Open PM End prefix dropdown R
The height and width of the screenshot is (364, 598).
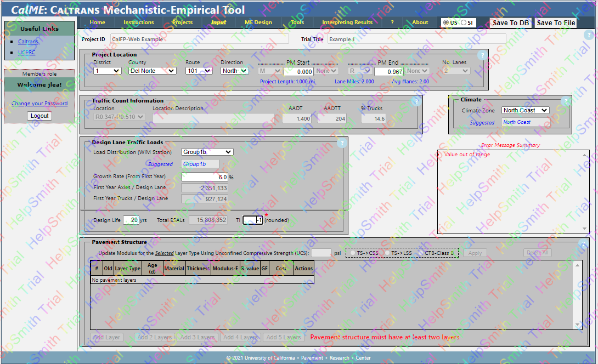(x=359, y=71)
